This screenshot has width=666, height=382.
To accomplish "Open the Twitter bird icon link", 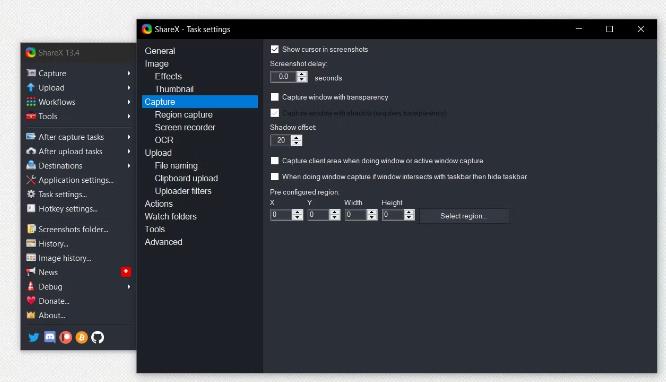I will point(34,337).
